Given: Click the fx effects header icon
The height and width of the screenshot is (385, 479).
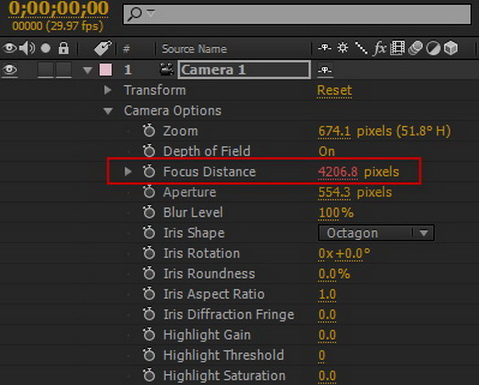Looking at the screenshot, I should point(380,48).
